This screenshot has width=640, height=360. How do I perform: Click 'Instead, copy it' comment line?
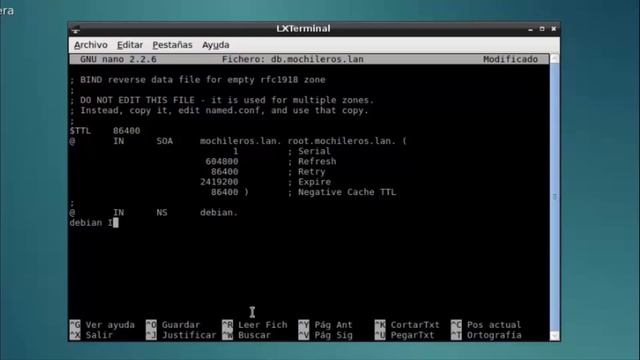pos(219,110)
